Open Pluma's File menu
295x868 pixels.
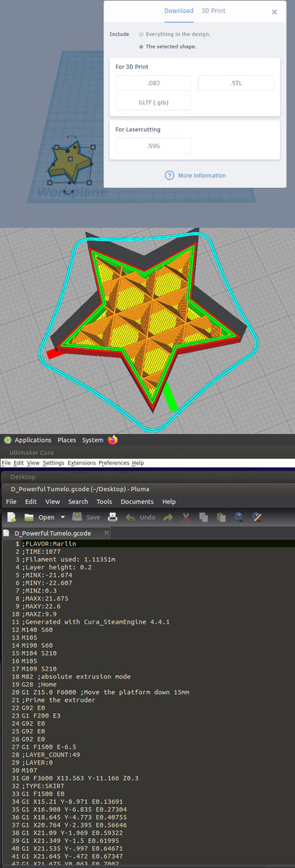click(x=12, y=501)
